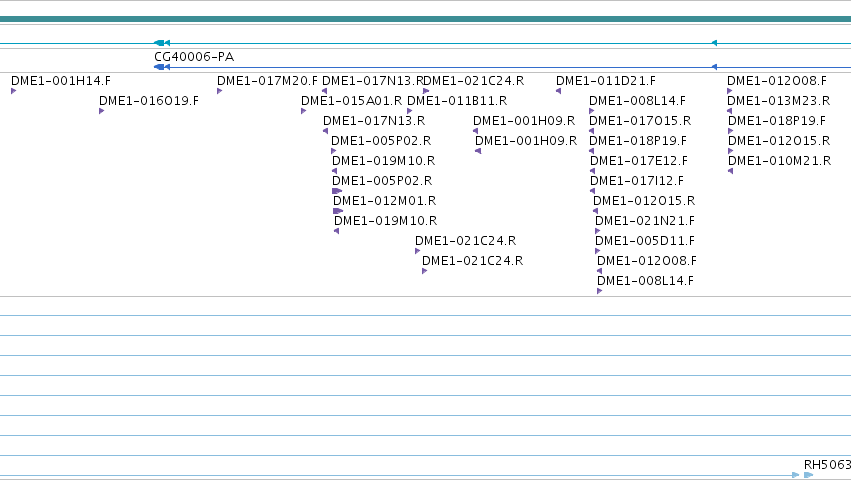Select the DME1-010M21.R label
This screenshot has height=480, width=851.
(779, 161)
